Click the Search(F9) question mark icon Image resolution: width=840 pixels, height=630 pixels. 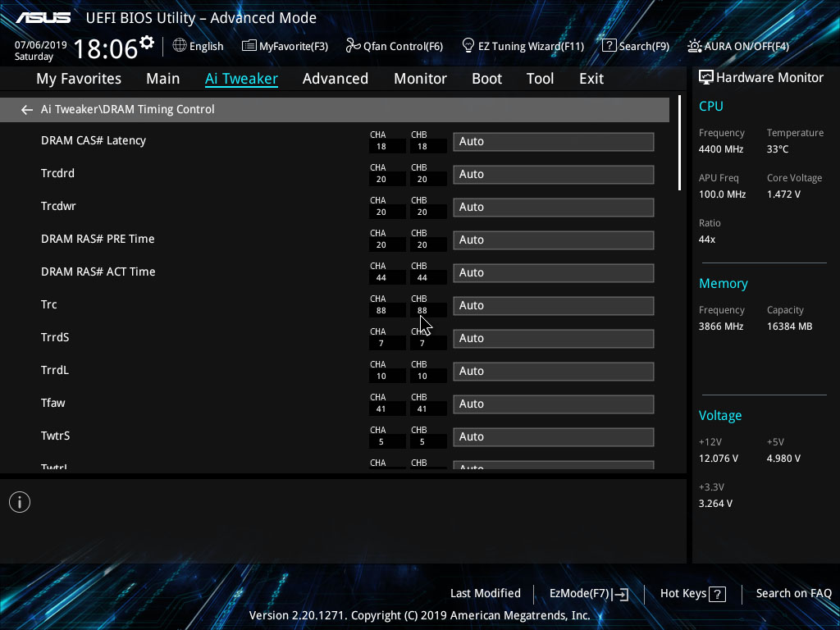[609, 46]
